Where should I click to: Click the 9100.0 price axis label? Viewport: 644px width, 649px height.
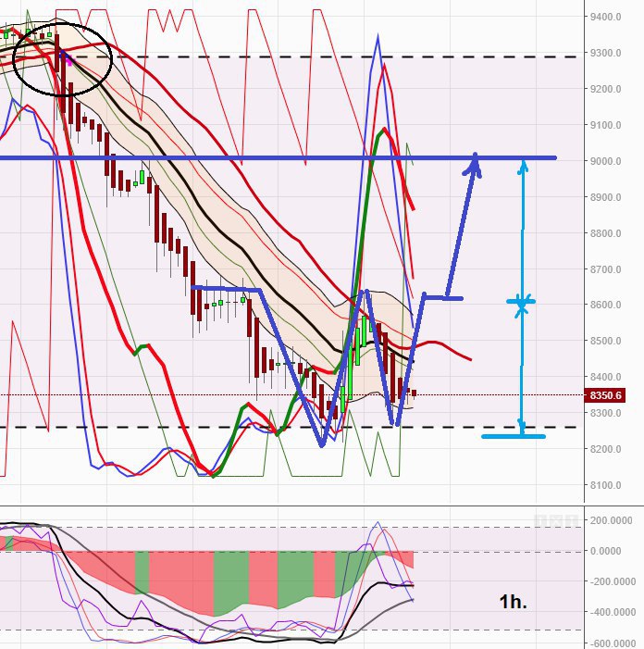pyautogui.click(x=605, y=125)
